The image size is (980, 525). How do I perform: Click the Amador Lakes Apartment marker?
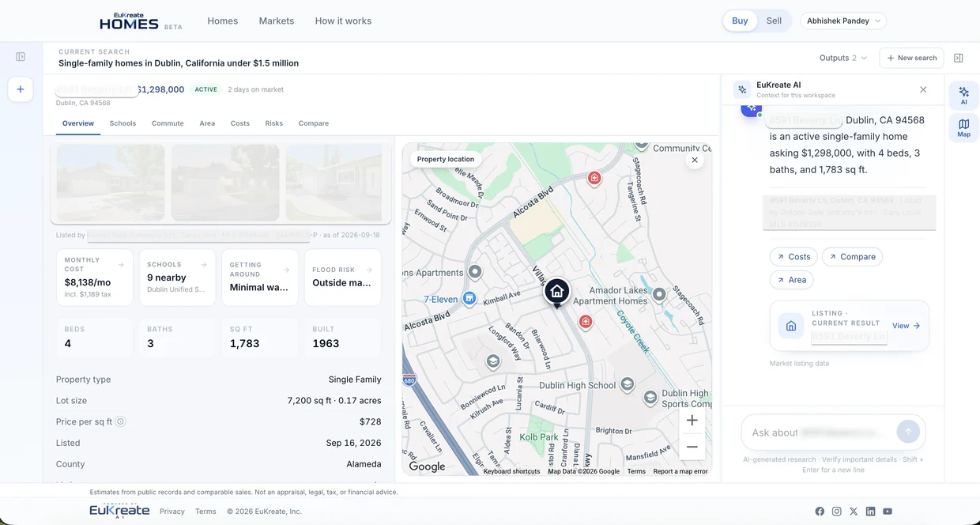[x=659, y=294]
